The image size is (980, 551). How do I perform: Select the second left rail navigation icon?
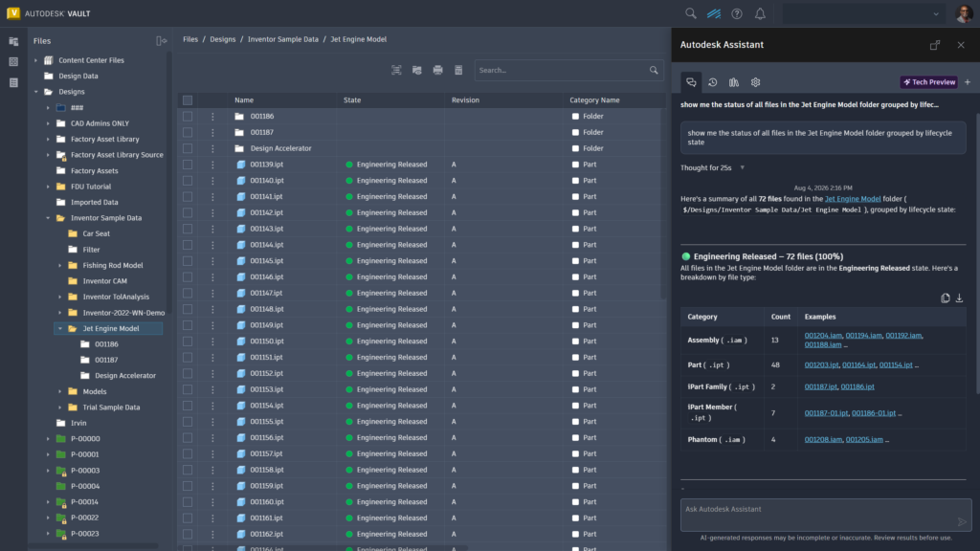[13, 62]
